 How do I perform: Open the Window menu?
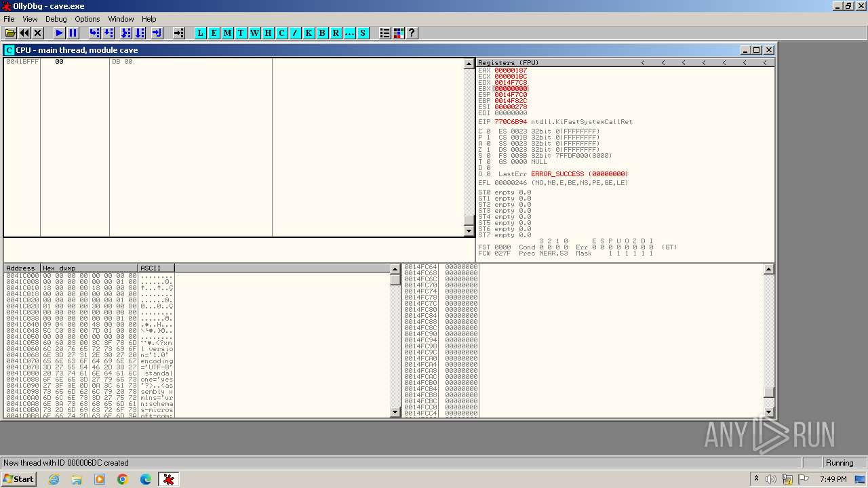point(121,19)
